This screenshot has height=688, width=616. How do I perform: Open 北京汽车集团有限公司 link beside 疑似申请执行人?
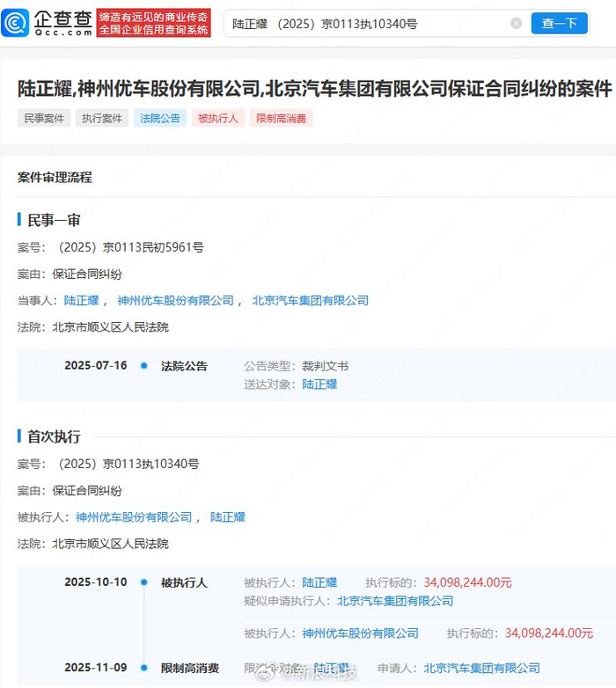point(395,601)
